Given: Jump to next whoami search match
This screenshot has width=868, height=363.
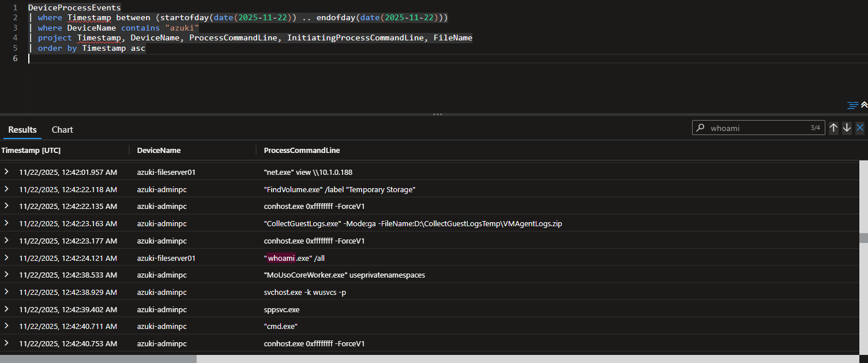Looking at the screenshot, I should coord(847,128).
